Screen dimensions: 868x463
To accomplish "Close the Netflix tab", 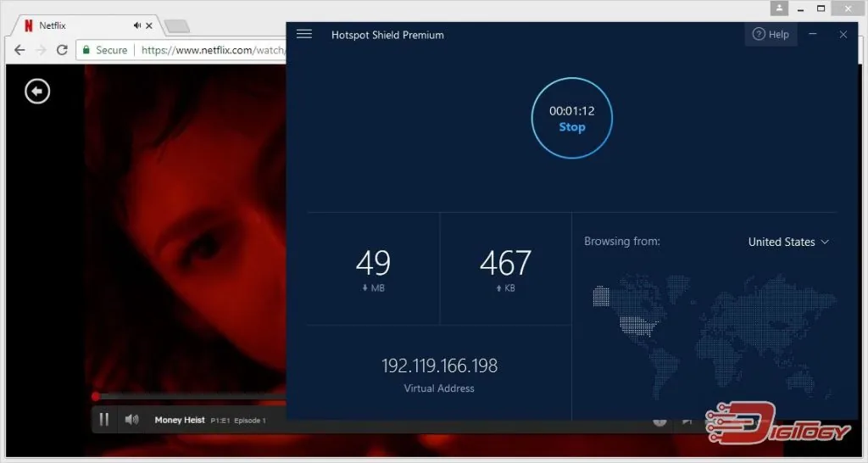I will click(149, 25).
